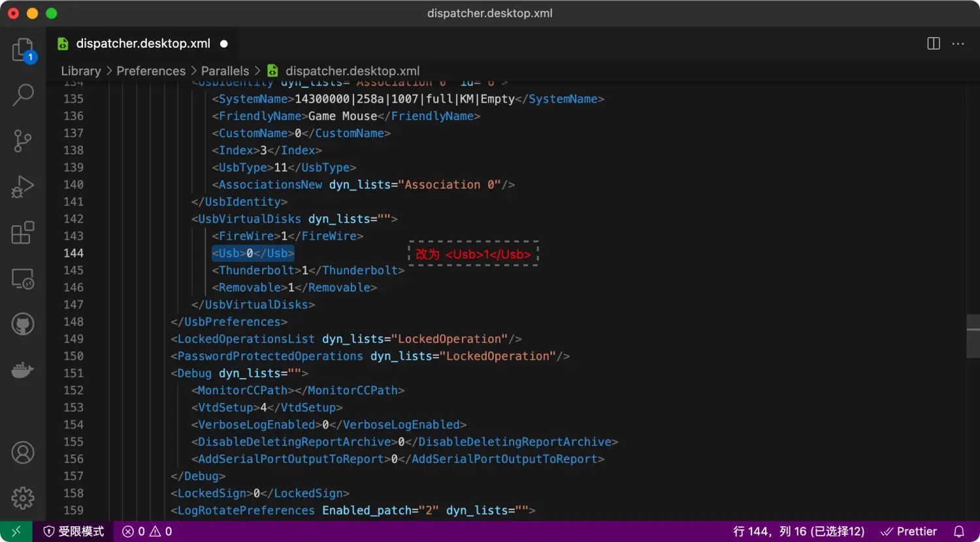Click the FriendlyName Game Mouse line

pos(346,116)
